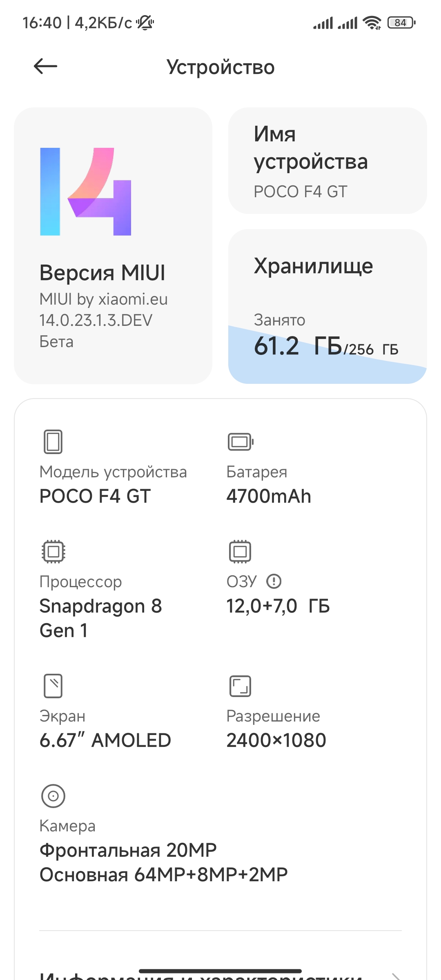
Task: Click the screen icon above Экран
Action: tap(53, 686)
